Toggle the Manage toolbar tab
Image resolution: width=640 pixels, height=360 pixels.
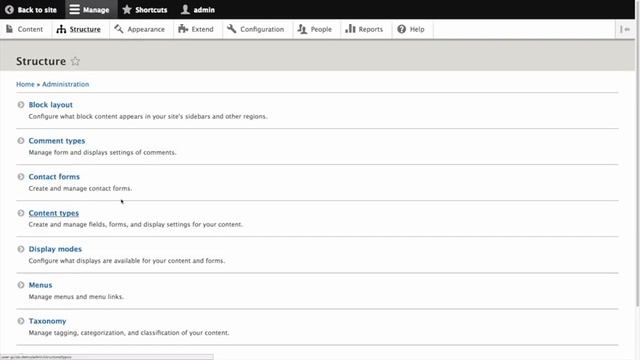pos(90,9)
